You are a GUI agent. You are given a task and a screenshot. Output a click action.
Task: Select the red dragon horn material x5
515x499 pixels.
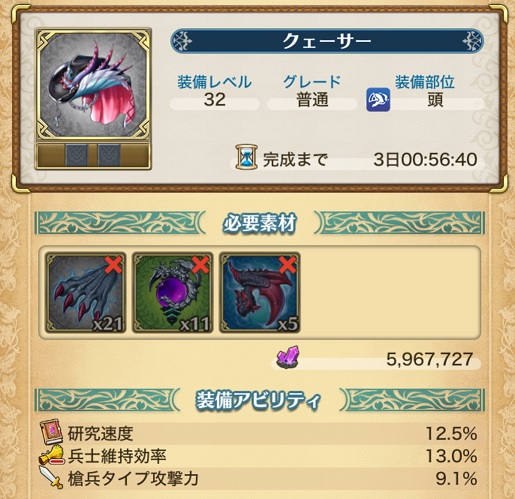coord(260,293)
